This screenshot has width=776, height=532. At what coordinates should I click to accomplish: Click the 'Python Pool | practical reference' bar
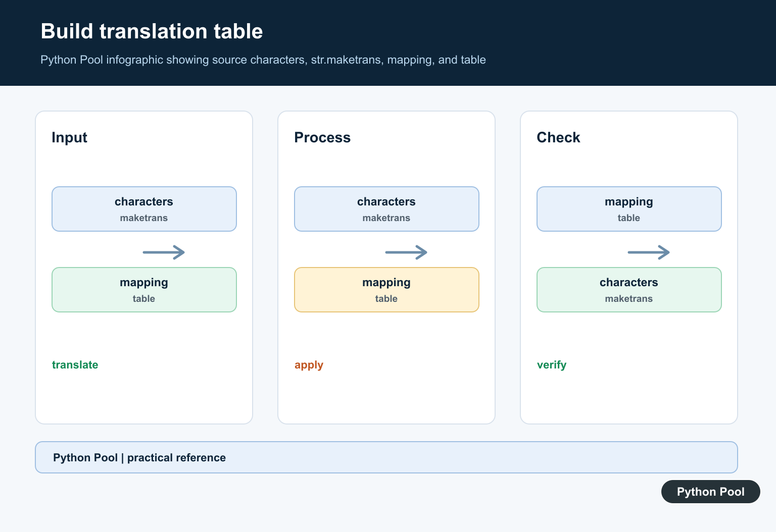tap(386, 457)
